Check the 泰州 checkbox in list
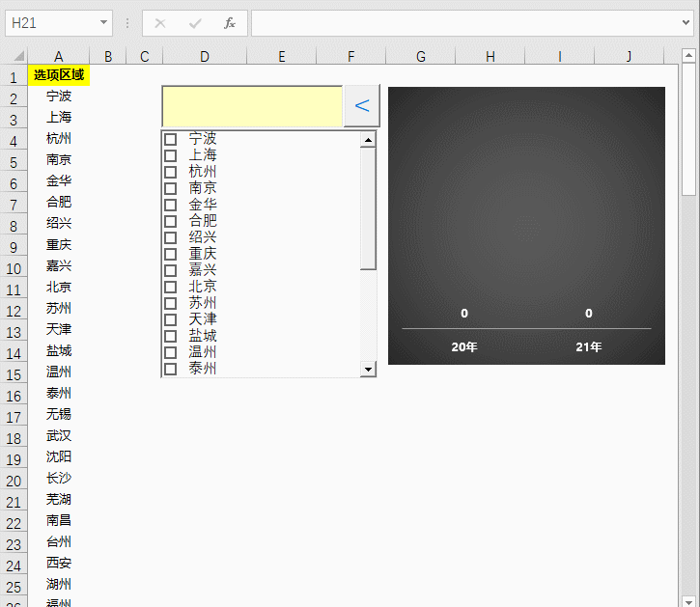 coord(170,369)
